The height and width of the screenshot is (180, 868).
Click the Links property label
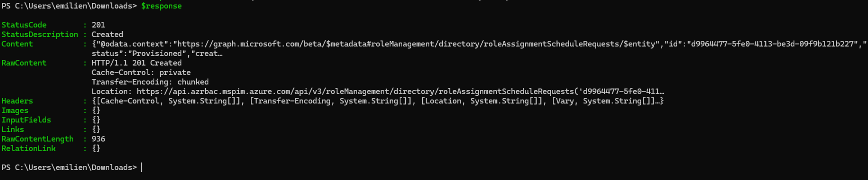[13, 129]
